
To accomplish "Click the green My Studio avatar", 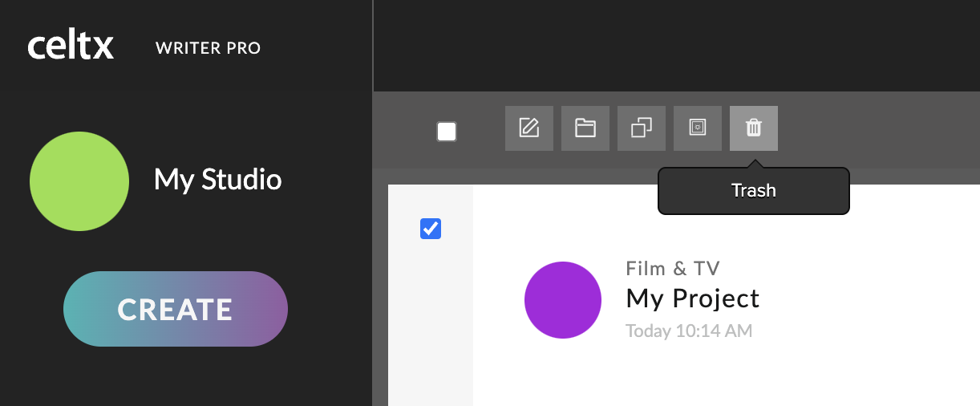I will point(79,181).
